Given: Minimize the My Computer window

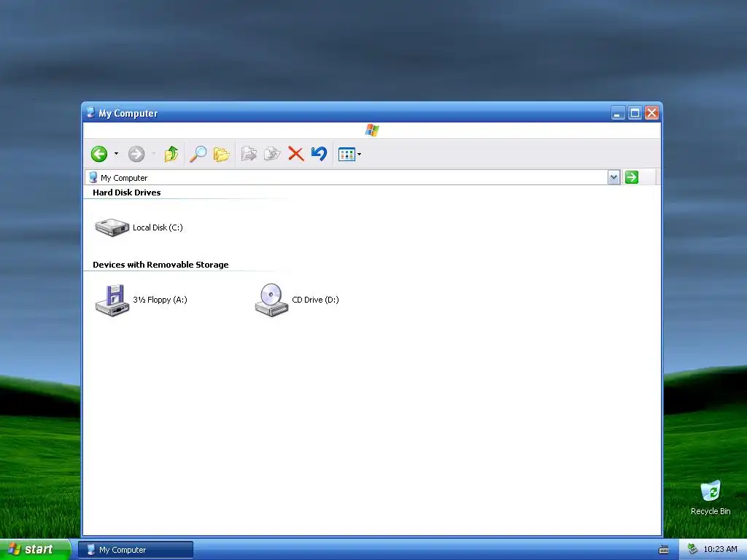Looking at the screenshot, I should [618, 113].
